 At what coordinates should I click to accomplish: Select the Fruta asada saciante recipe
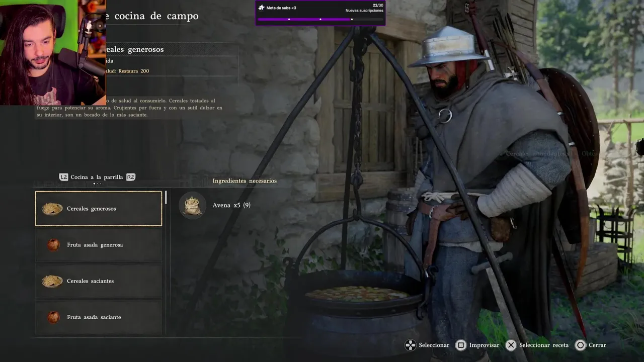tap(99, 317)
